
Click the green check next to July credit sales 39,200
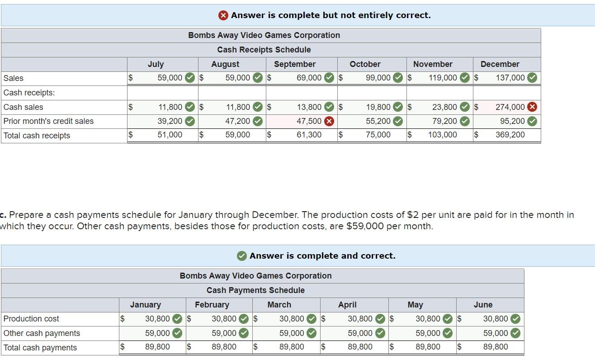[x=189, y=121]
